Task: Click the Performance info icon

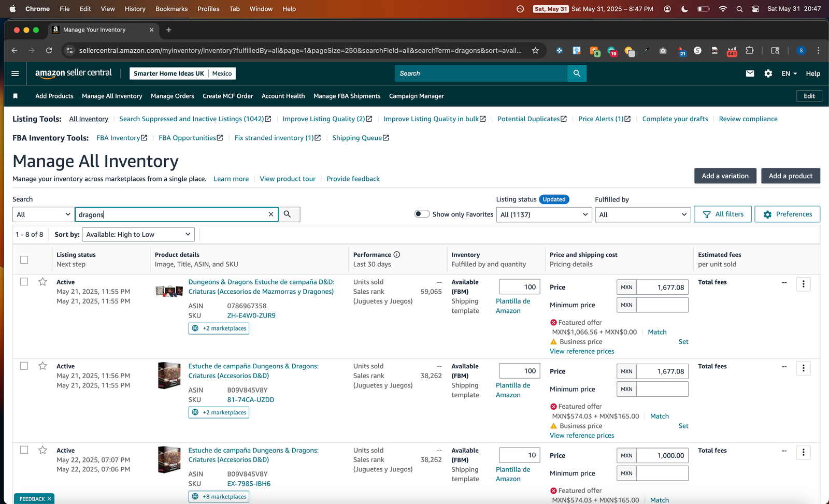Action: (x=397, y=255)
